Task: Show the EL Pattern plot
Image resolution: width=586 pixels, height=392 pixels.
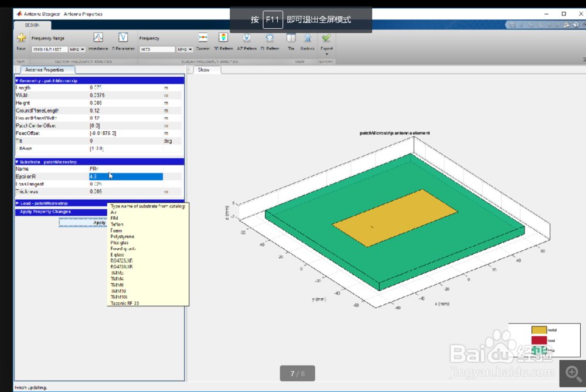Action: [270, 38]
